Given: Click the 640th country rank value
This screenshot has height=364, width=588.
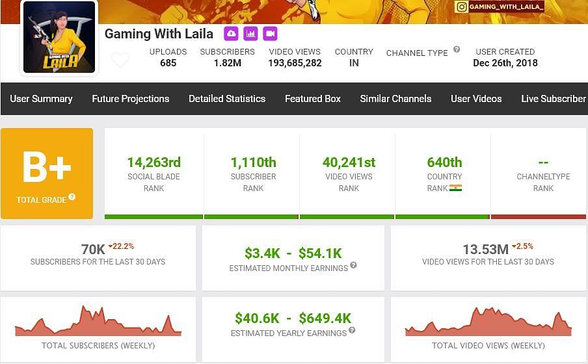Looking at the screenshot, I should pyautogui.click(x=444, y=162).
